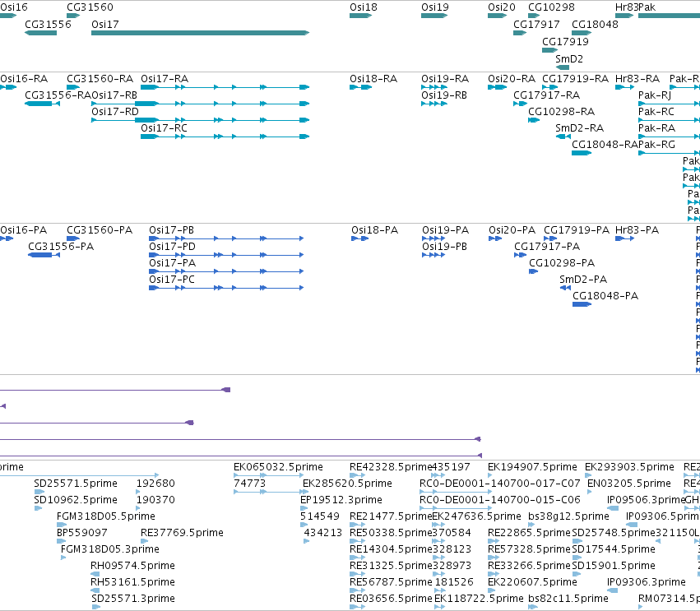
Task: Open the BP559097 EST label
Action: [81, 533]
